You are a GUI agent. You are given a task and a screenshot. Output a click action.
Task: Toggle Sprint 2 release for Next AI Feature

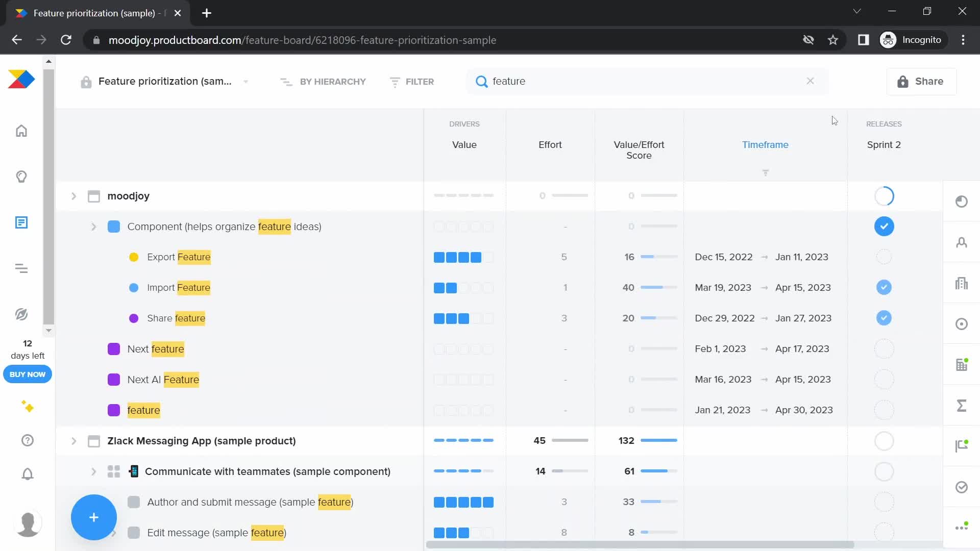tap(884, 380)
